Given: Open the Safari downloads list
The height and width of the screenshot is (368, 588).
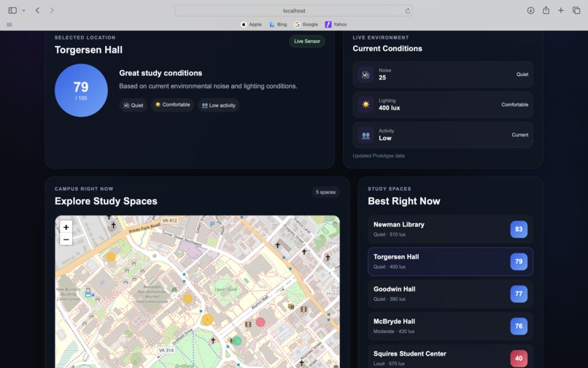Looking at the screenshot, I should [x=530, y=10].
